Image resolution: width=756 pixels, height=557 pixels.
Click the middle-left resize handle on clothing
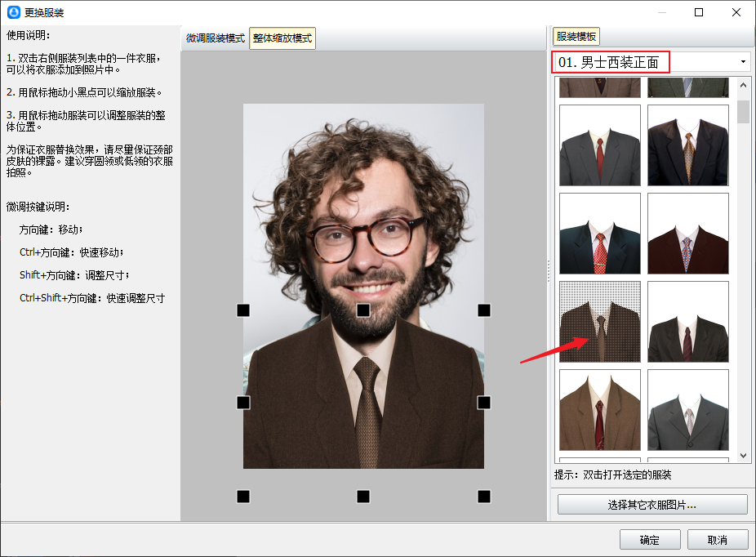pos(243,403)
